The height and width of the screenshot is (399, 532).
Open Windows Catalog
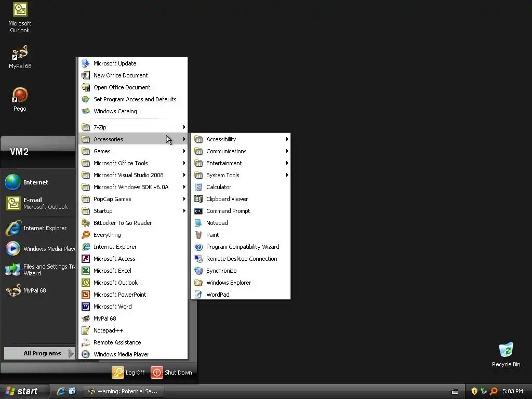tap(133, 111)
